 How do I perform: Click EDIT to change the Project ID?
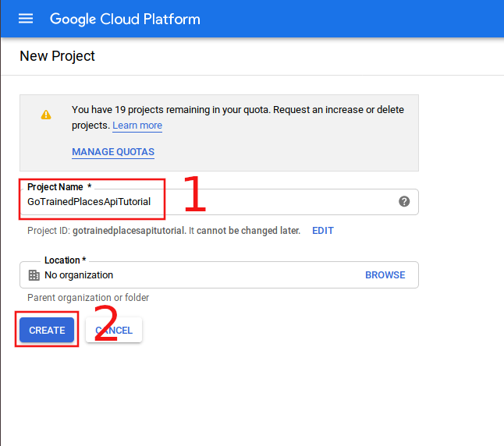[x=323, y=231]
